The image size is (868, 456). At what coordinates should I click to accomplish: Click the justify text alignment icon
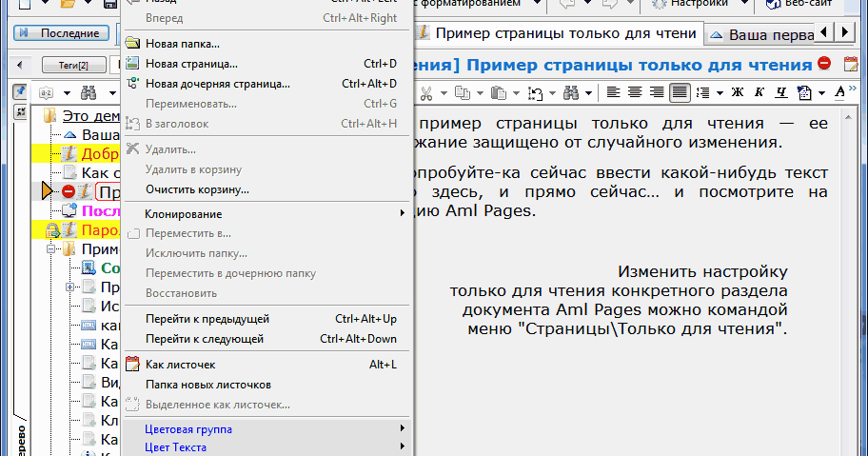pyautogui.click(x=680, y=92)
